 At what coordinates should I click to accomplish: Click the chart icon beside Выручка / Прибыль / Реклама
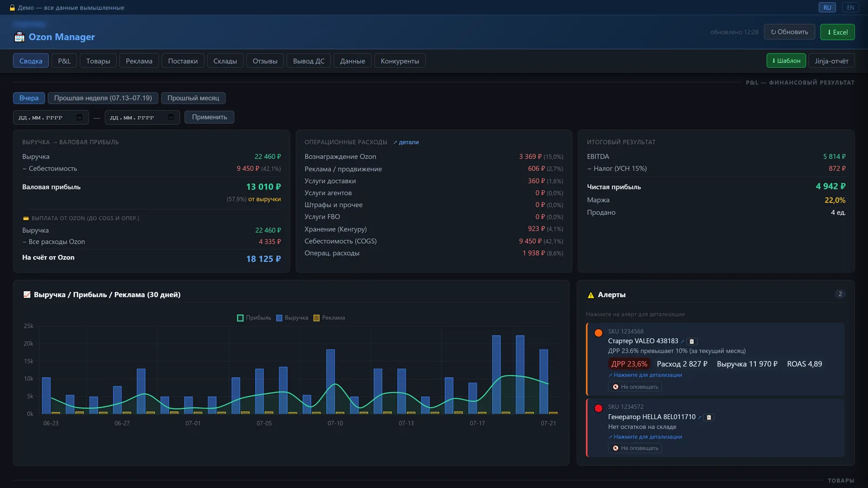27,295
